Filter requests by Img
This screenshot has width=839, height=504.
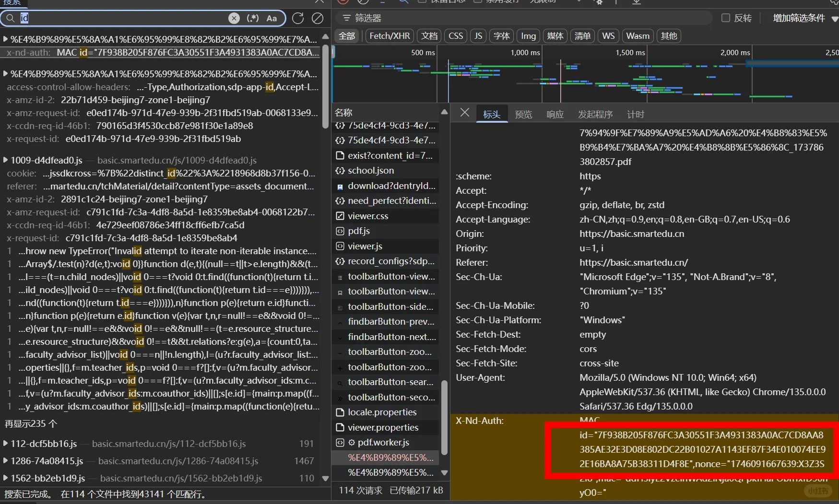click(x=529, y=36)
